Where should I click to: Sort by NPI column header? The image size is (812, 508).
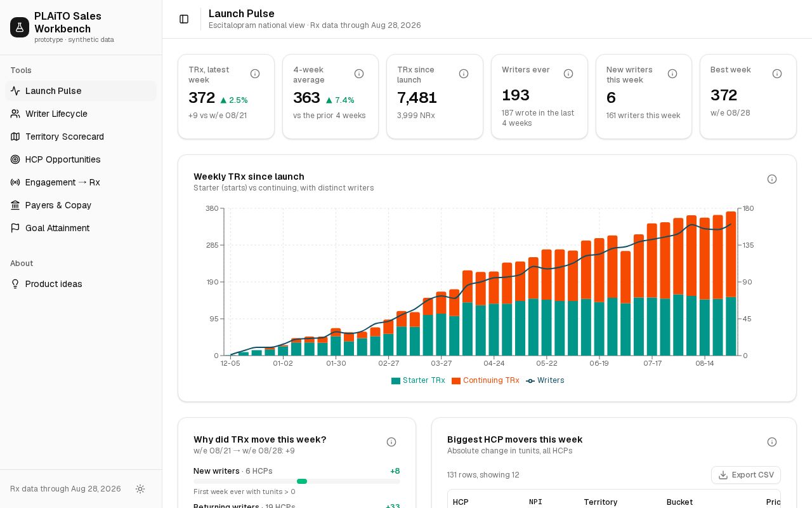(x=535, y=502)
